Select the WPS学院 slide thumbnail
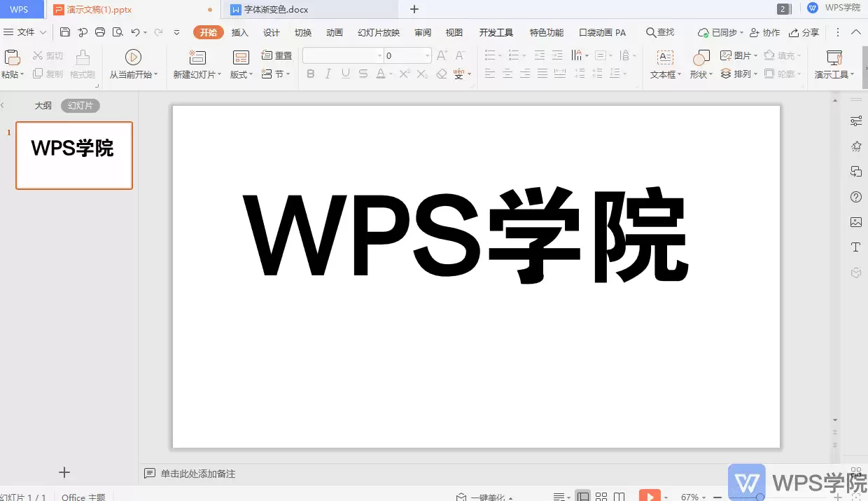The width and height of the screenshot is (868, 501). [74, 155]
